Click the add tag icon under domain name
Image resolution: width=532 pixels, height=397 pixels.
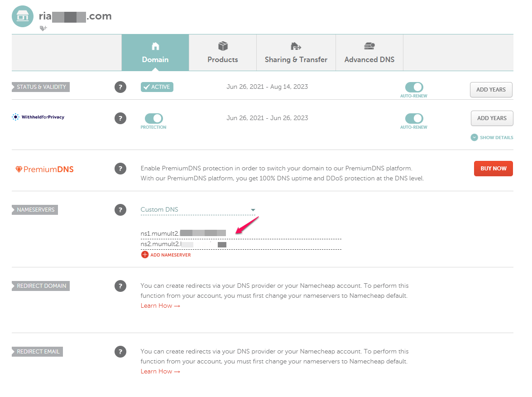[43, 28]
